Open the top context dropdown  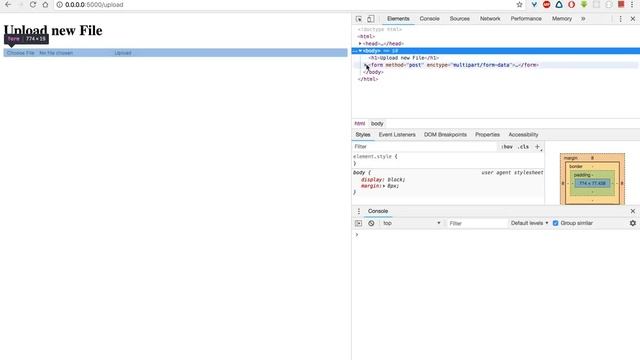pyautogui.click(x=411, y=223)
